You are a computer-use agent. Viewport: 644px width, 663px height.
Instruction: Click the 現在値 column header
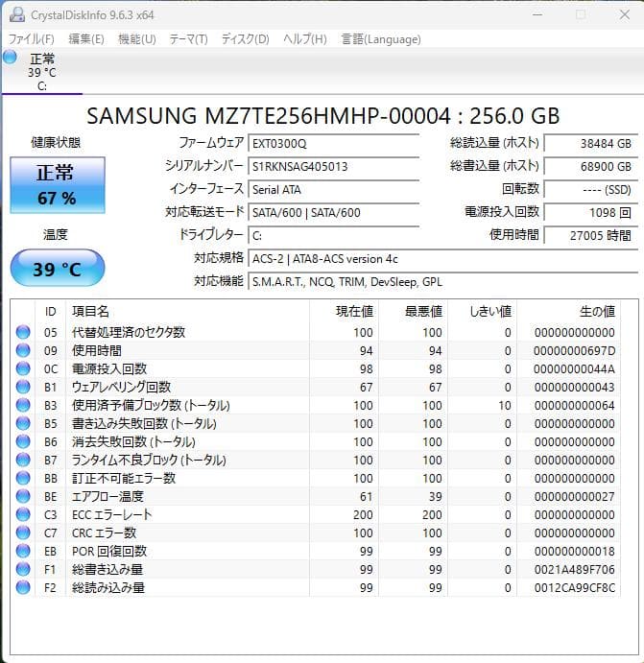tap(354, 312)
